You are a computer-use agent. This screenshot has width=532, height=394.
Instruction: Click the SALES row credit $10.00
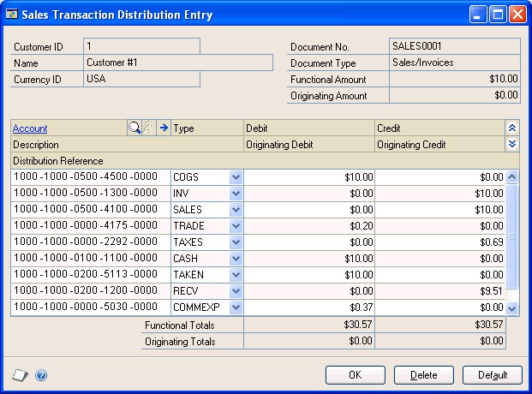(x=440, y=209)
